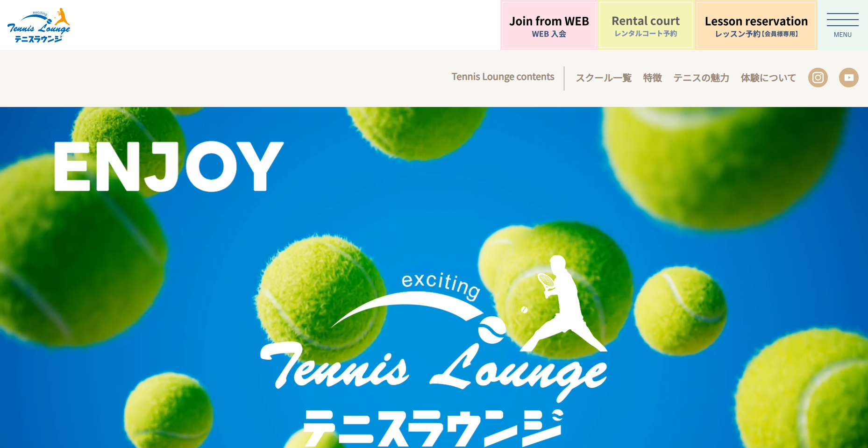868x448 pixels.
Task: Click the white tennis player silhouette
Action: coord(563,304)
